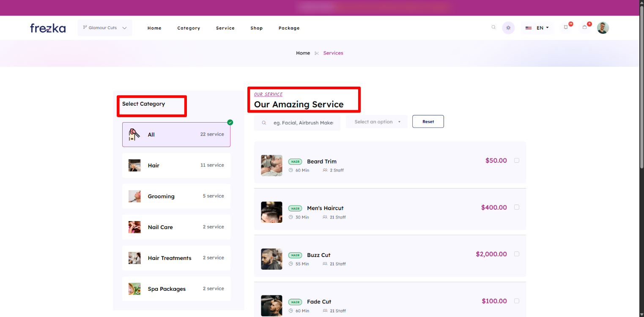Check the Men's Haircut service checkbox

point(517,207)
